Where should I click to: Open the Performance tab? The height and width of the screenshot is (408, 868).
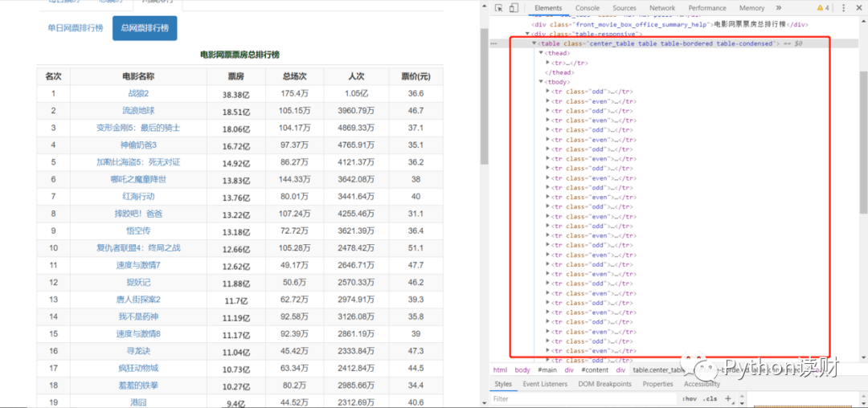(707, 8)
